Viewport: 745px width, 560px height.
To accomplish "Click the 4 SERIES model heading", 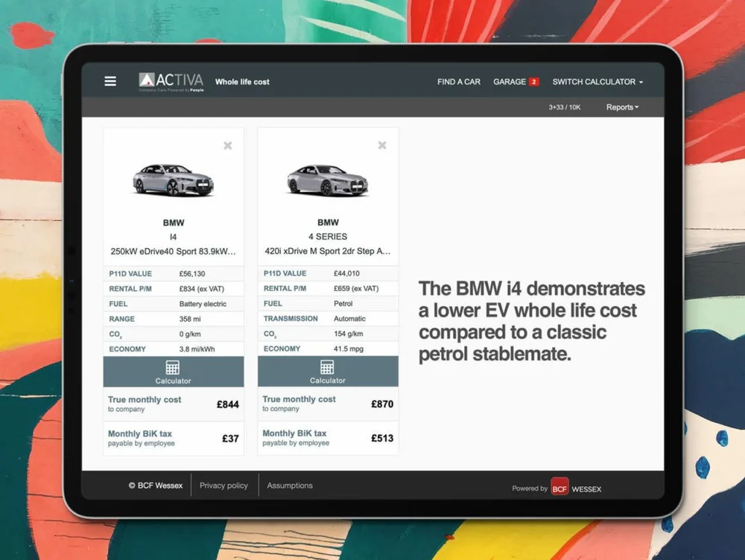I will 328,237.
